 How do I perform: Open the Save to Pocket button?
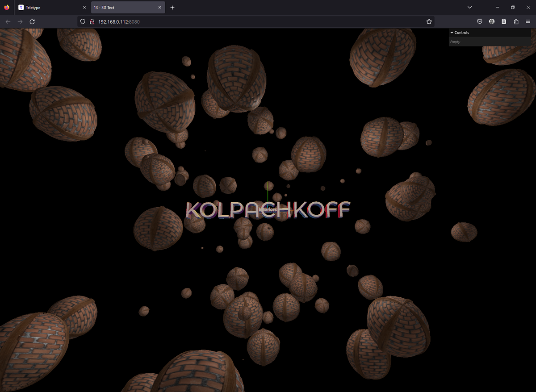tap(479, 21)
